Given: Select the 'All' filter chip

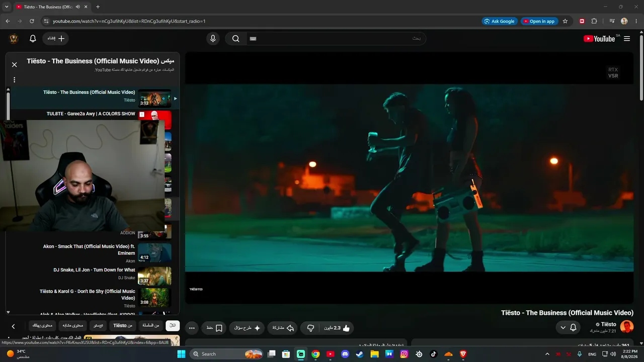Looking at the screenshot, I should 173,326.
